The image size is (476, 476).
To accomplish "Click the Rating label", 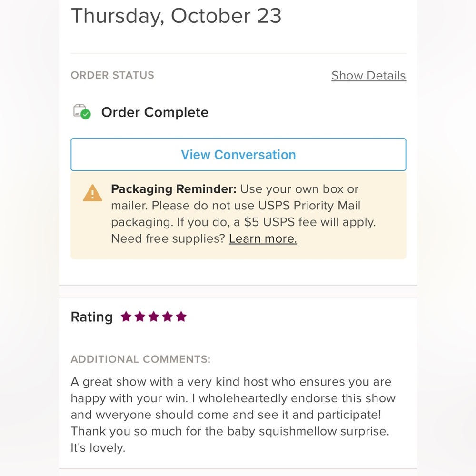I will click(91, 317).
